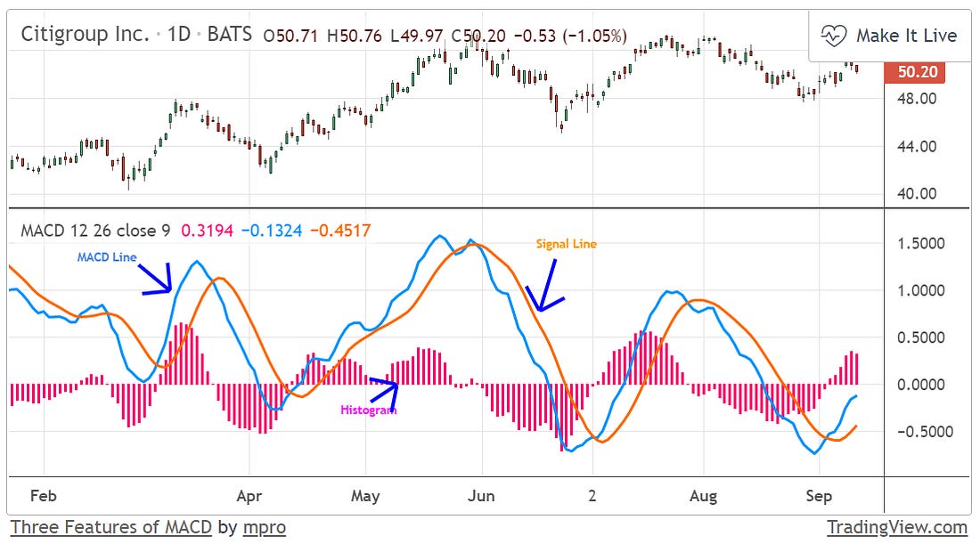Click the O50.71 open price value
The width and height of the screenshot is (980, 544).
point(290,37)
